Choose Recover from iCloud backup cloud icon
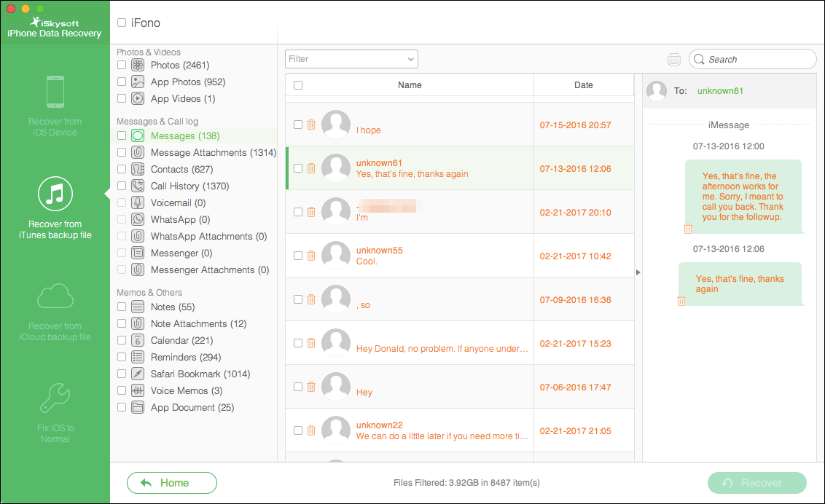Screen dimensions: 825x504 (55, 296)
